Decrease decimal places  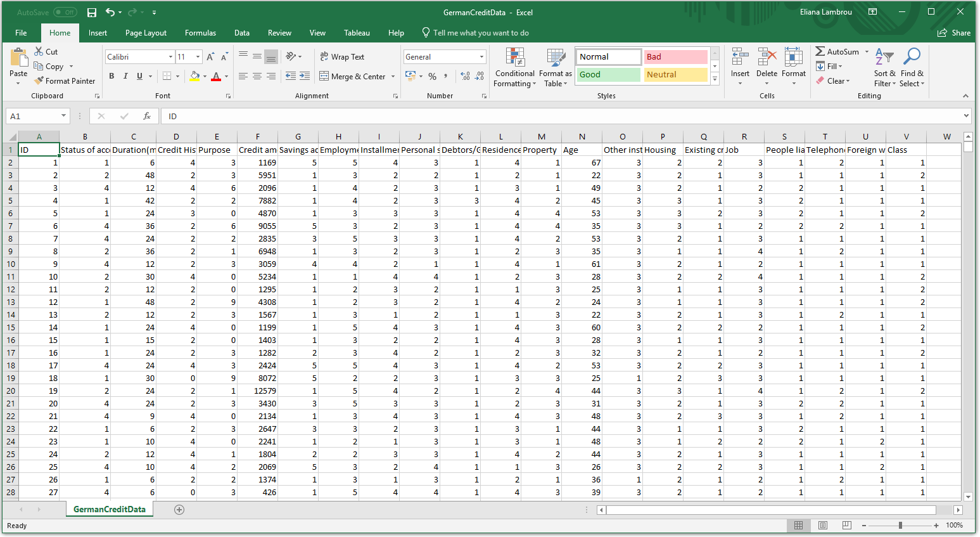click(480, 76)
